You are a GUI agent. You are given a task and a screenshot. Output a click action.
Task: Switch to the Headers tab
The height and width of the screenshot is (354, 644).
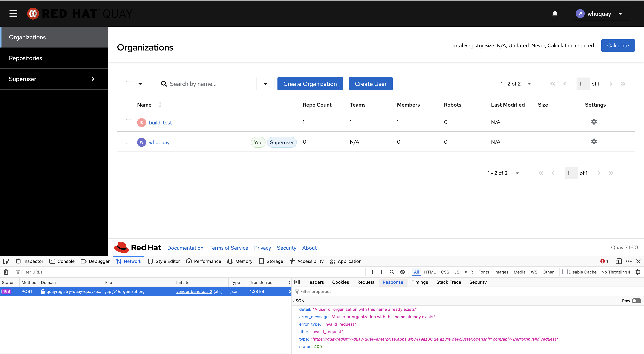pyautogui.click(x=315, y=282)
